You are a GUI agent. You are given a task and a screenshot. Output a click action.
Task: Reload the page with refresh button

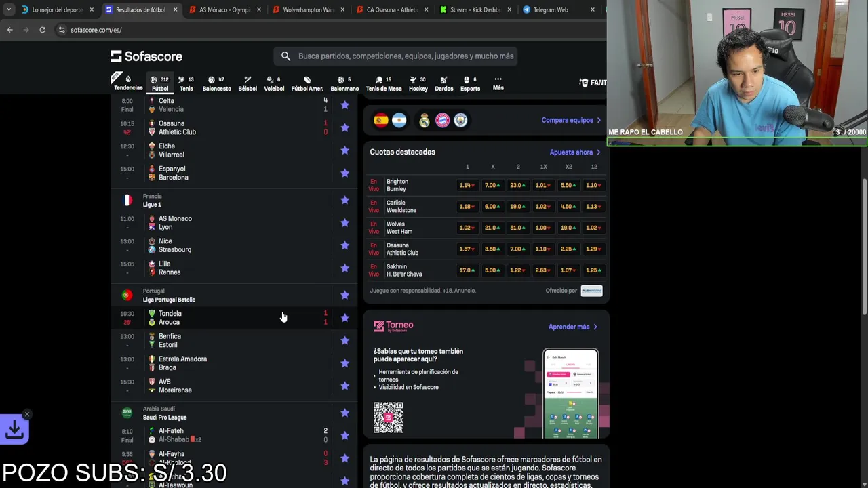point(42,30)
